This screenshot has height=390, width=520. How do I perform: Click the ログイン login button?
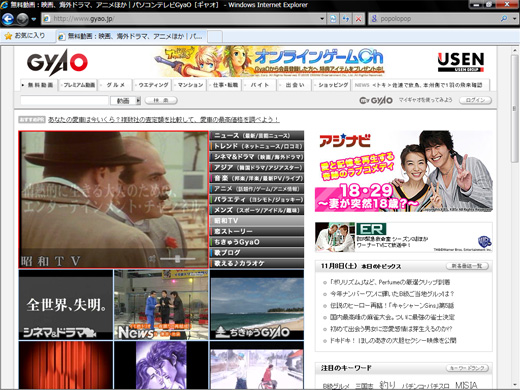[x=475, y=100]
